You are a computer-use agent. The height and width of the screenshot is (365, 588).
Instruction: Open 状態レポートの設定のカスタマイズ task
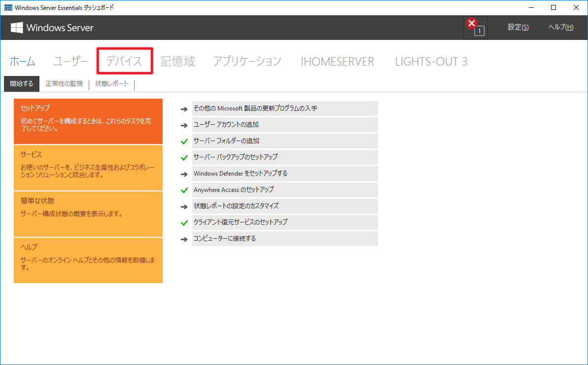285,206
